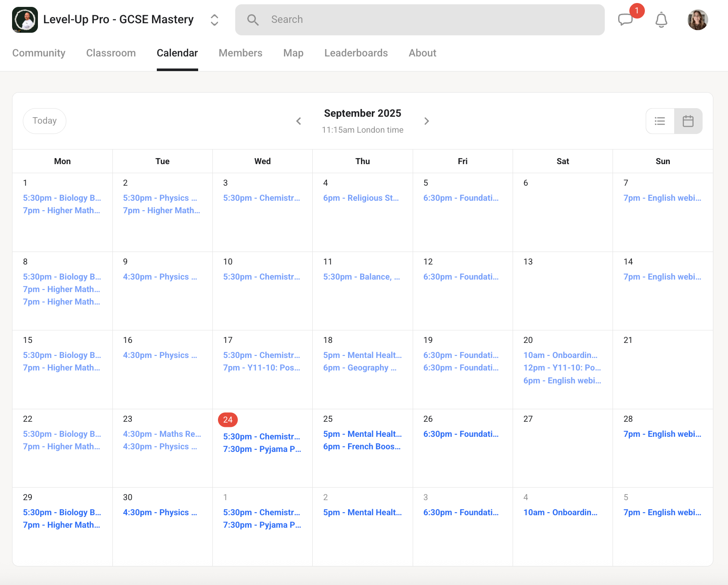Go to next month
The width and height of the screenshot is (728, 585).
tap(426, 121)
